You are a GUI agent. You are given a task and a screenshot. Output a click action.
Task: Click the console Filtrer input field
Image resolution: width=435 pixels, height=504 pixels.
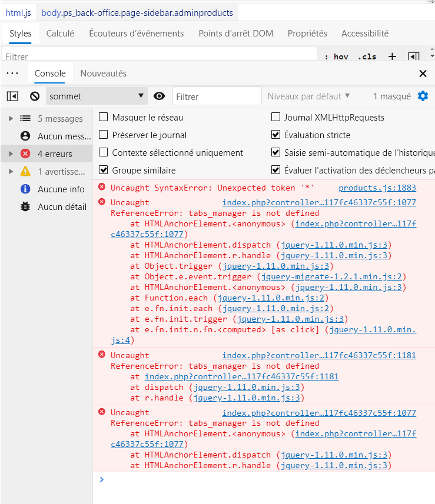point(217,96)
